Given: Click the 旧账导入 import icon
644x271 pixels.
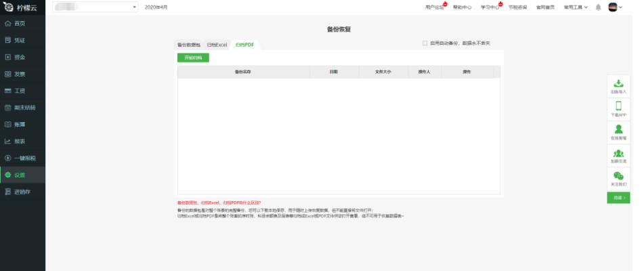Looking at the screenshot, I should pos(618,84).
